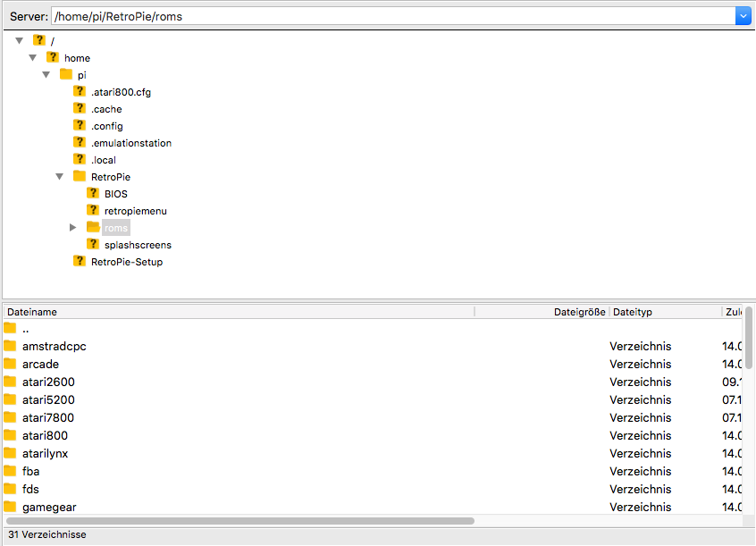This screenshot has height=546, width=756.
Task: Sort list by Dateiname column header
Action: [x=32, y=312]
